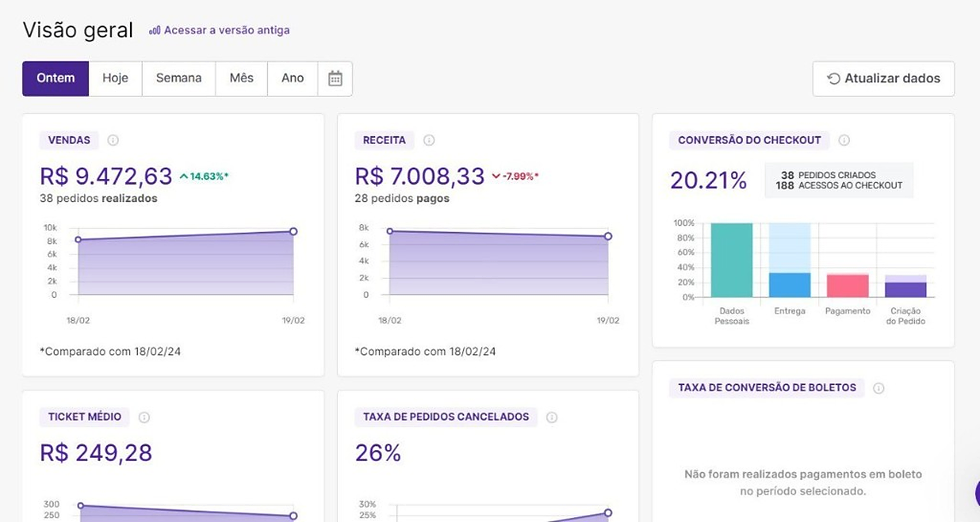This screenshot has width=980, height=522.
Task: Click the refresh icon in Atualizar dados
Action: (834, 79)
